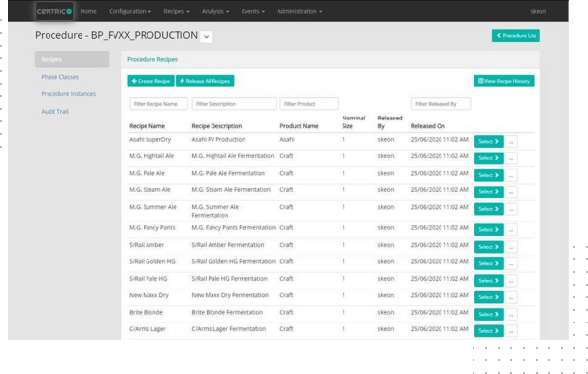588x374 pixels.
Task: Select the M.G. Summer Ale recipe
Action: click(x=489, y=209)
